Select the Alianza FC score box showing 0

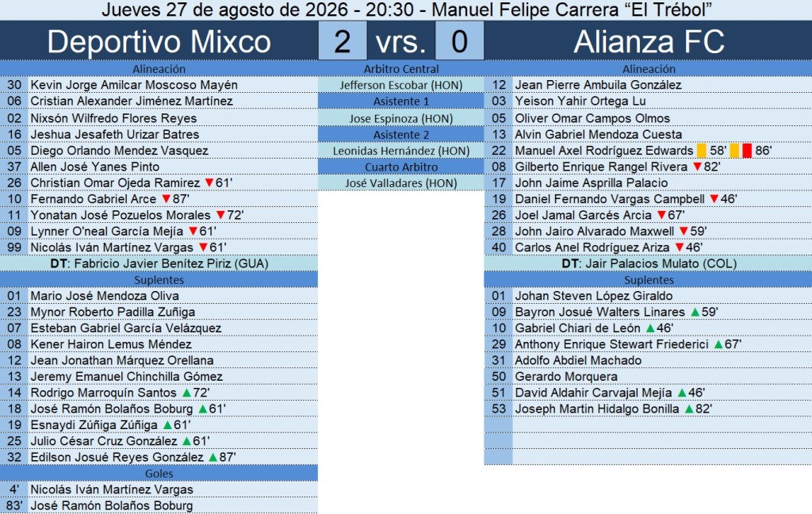pos(459,41)
